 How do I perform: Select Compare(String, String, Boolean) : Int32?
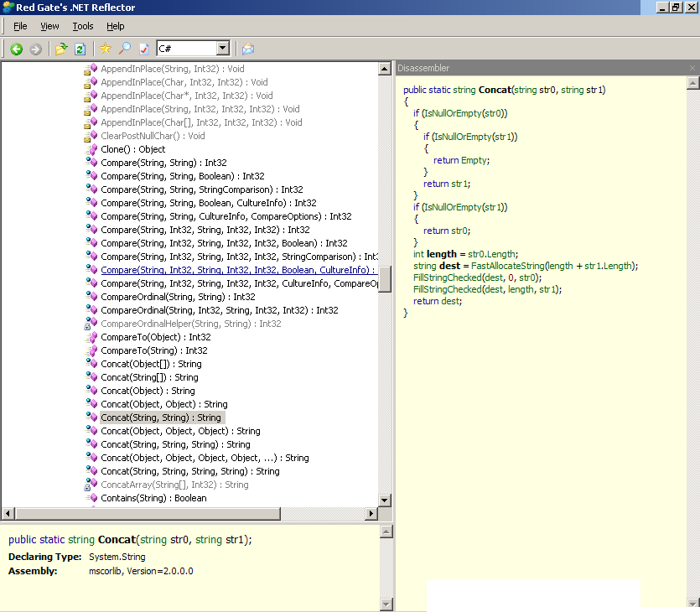tap(183, 176)
